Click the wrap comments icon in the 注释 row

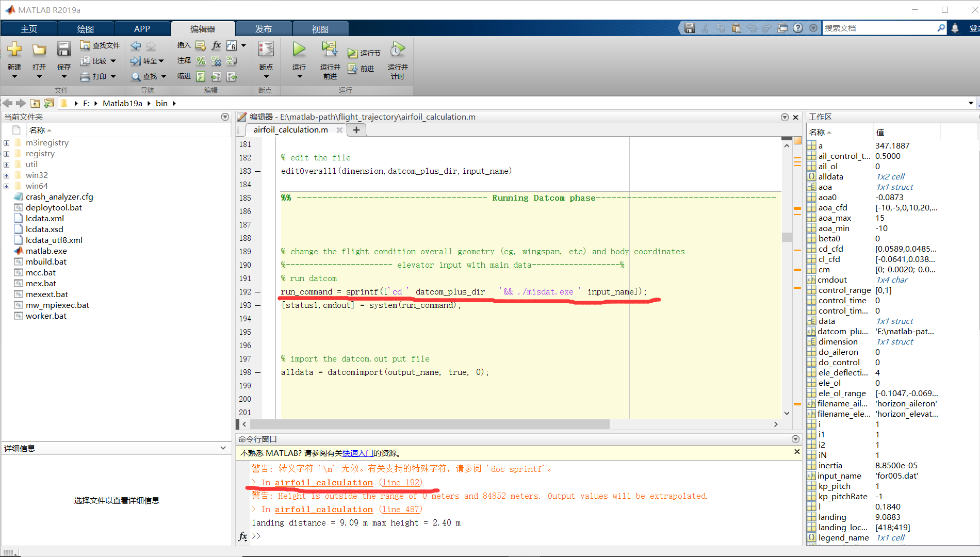pyautogui.click(x=232, y=61)
